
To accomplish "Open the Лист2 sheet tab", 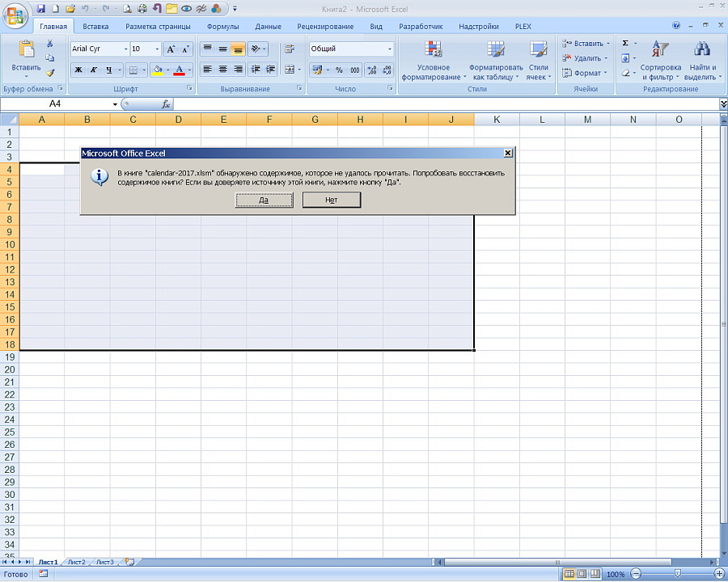I will click(76, 561).
